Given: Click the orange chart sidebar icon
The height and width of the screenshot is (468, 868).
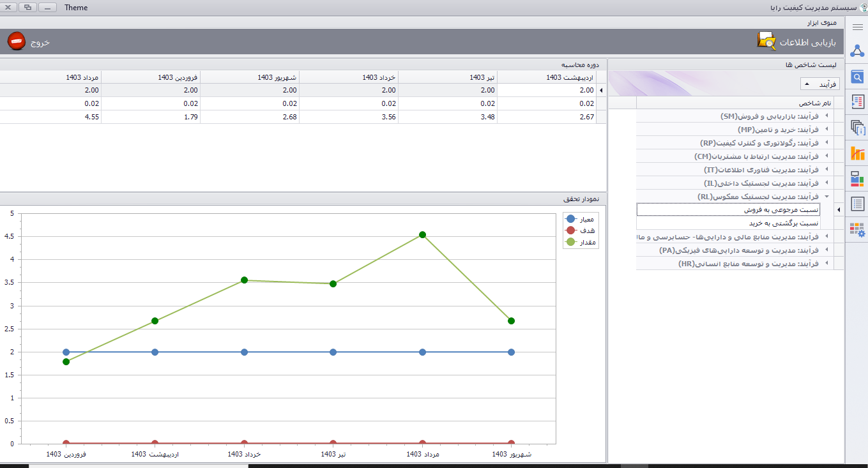Looking at the screenshot, I should click(x=857, y=153).
